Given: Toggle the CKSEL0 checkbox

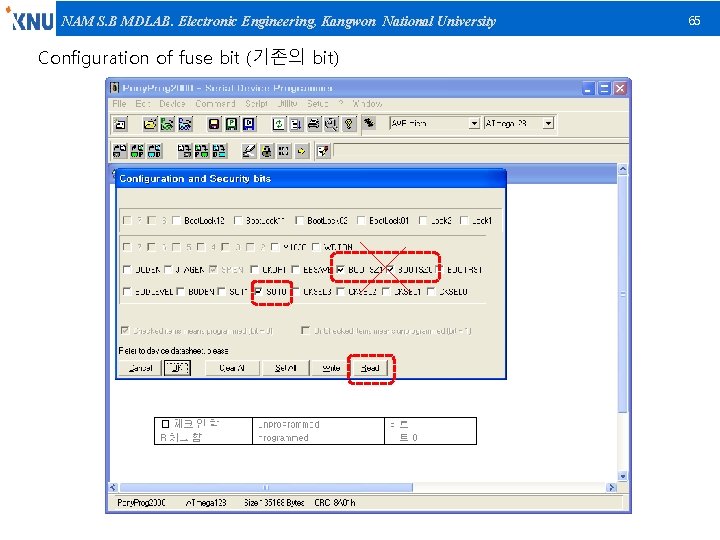Looking at the screenshot, I should click(x=431, y=292).
